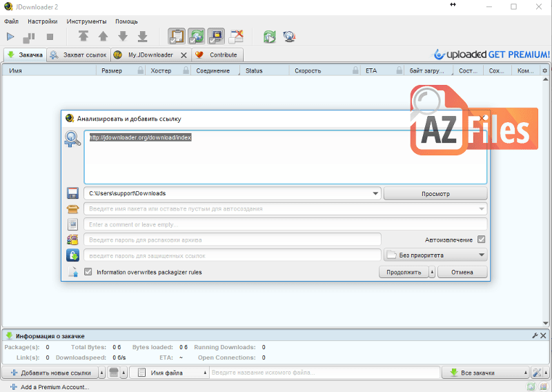Close the My.JDownloader tab
The width and height of the screenshot is (552, 392).
click(184, 55)
